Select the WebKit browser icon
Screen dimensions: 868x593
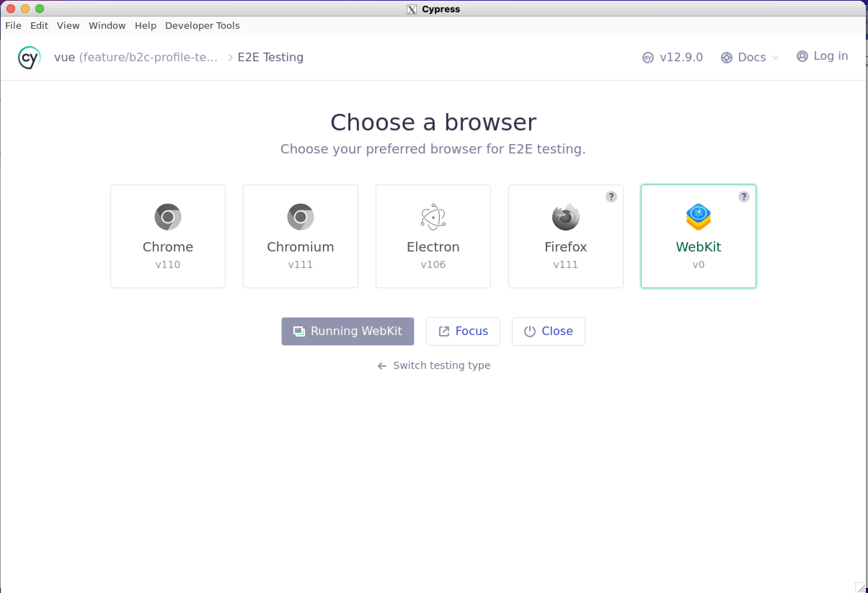698,217
